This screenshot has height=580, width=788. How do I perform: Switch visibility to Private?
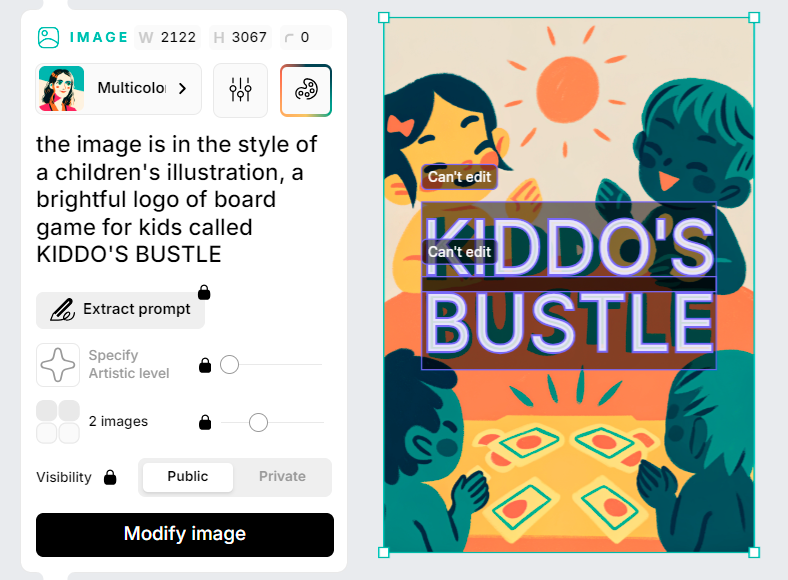pos(282,477)
